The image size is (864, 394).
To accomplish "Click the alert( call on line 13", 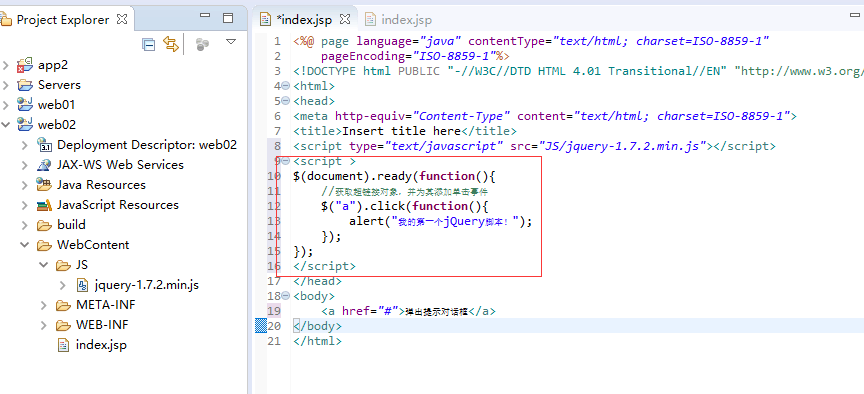I will (370, 222).
